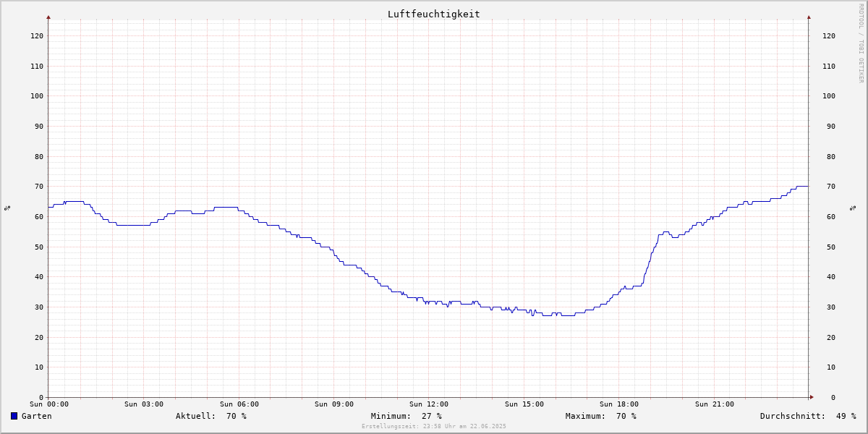This screenshot has width=868, height=434.
Task: Click the "10" label on the right axis
Action: (831, 367)
